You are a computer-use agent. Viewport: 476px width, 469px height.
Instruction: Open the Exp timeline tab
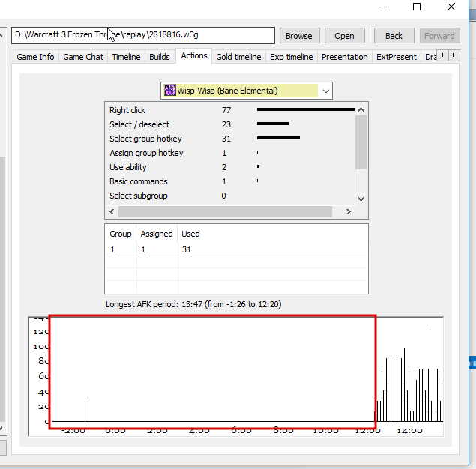291,57
